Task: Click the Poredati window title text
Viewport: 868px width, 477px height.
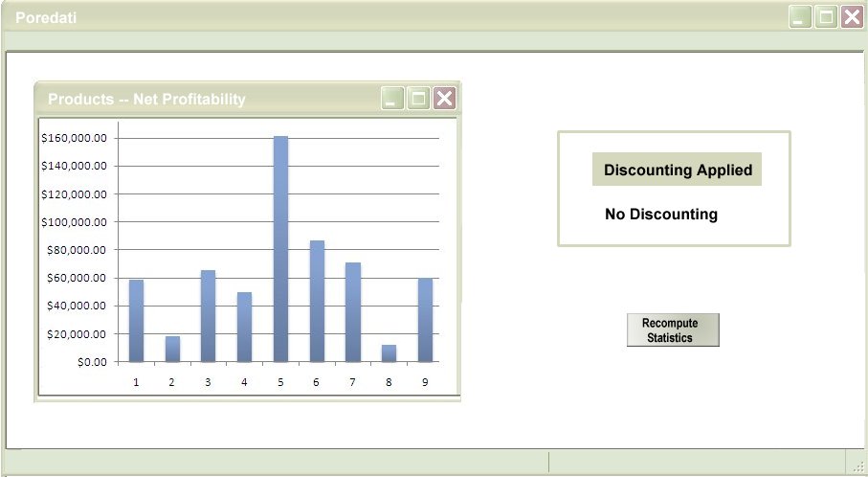Action: [x=46, y=17]
